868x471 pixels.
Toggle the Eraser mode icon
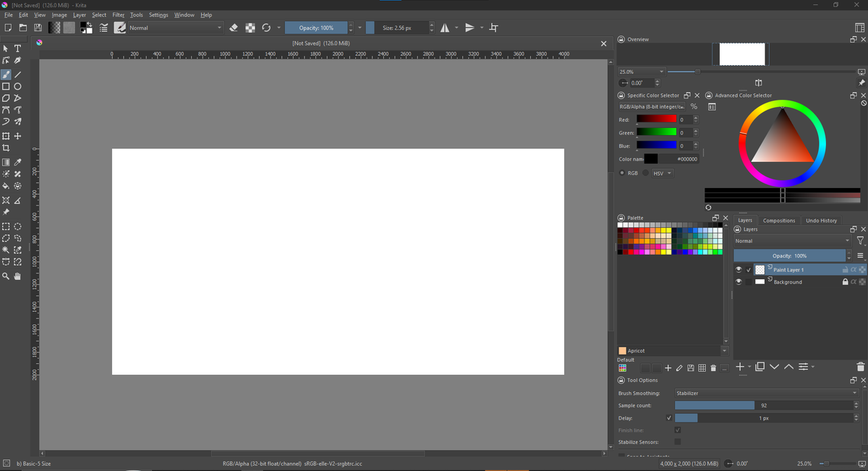234,27
